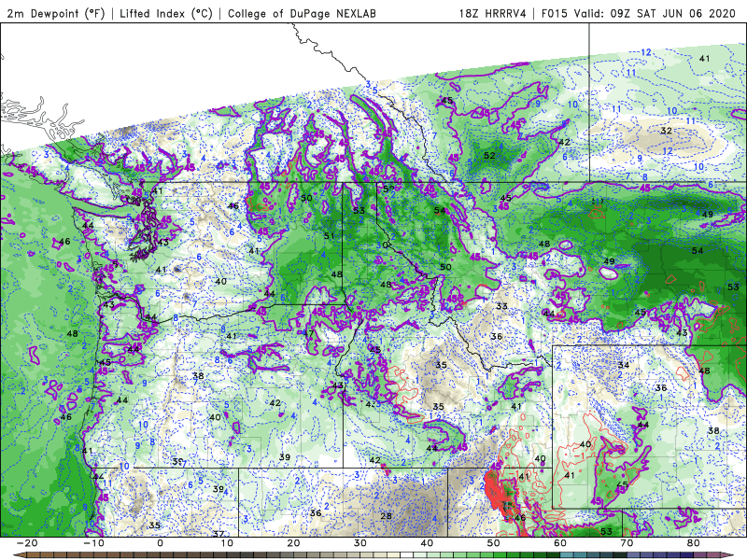
Task: Click the black dewpoint value 32 on the map
Action: point(666,131)
